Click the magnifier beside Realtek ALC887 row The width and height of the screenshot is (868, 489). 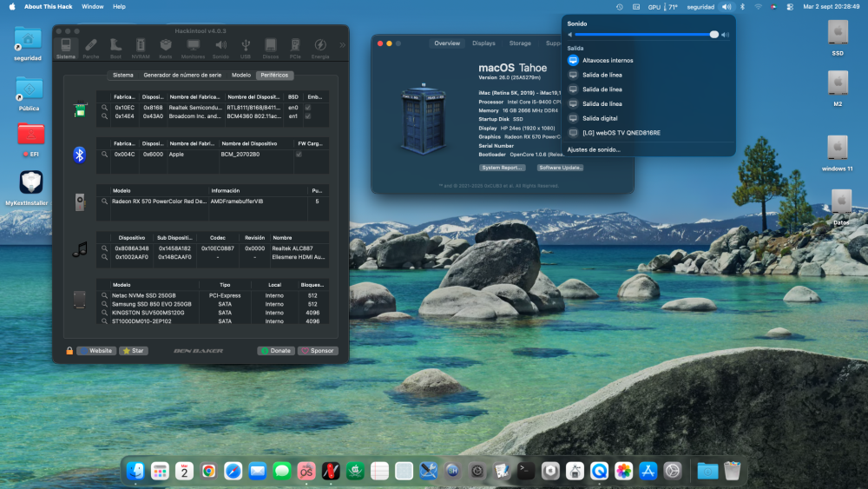(104, 248)
